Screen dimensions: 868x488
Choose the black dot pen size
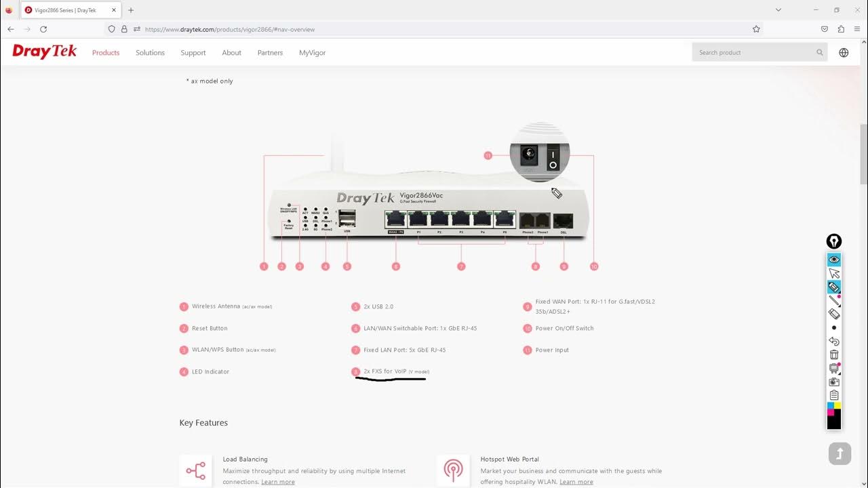pyautogui.click(x=834, y=327)
